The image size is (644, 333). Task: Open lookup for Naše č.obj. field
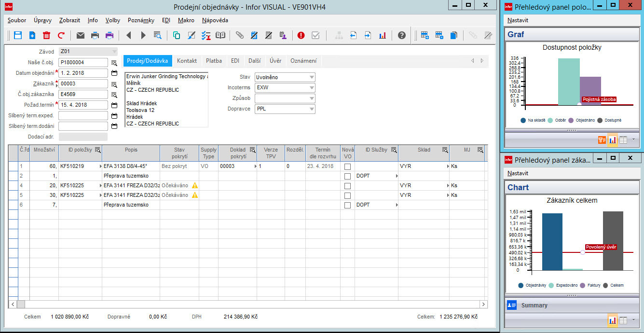pos(114,63)
